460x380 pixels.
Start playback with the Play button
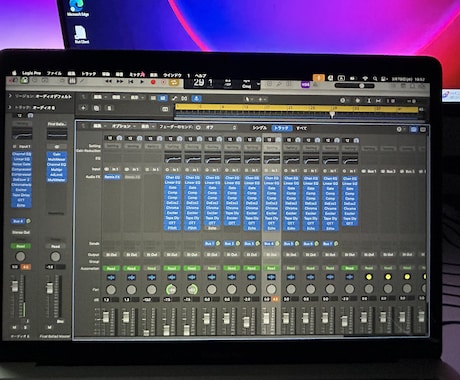142,82
